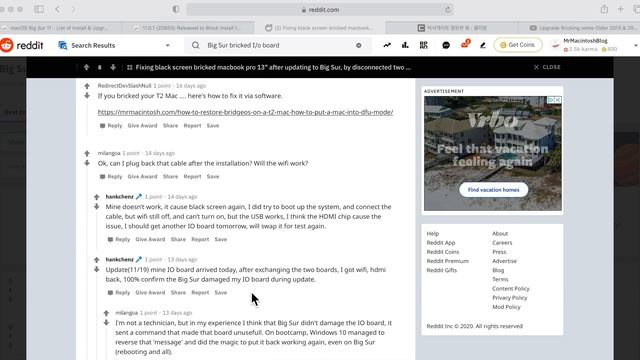
Task: Upvote the post in the black header bar
Action: pos(87,67)
